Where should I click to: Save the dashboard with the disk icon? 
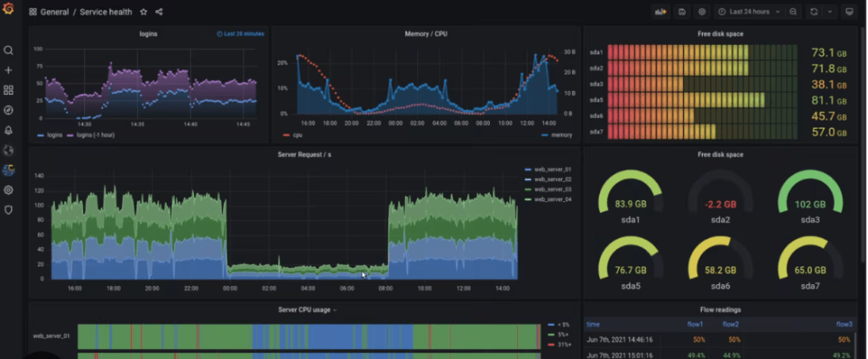click(x=682, y=12)
